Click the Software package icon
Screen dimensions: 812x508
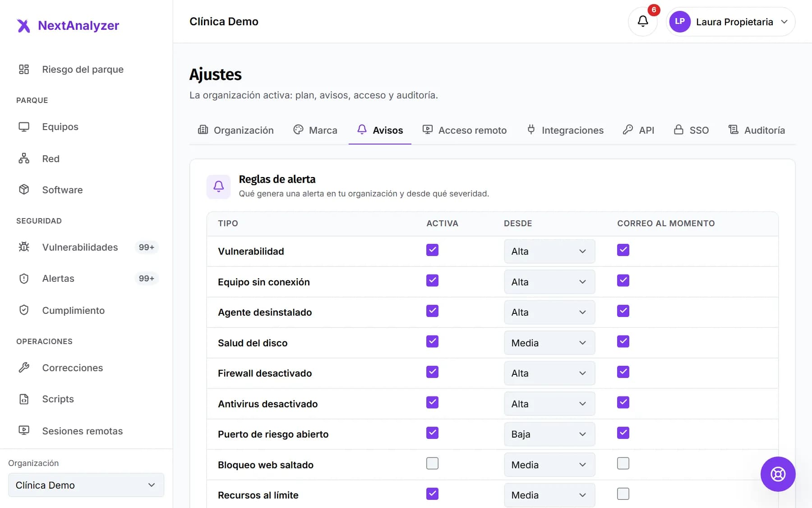[x=24, y=190]
